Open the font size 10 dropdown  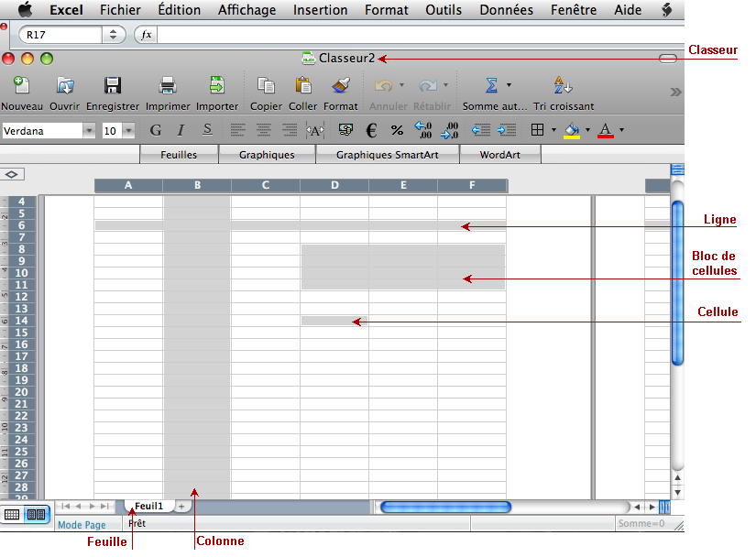pyautogui.click(x=128, y=131)
